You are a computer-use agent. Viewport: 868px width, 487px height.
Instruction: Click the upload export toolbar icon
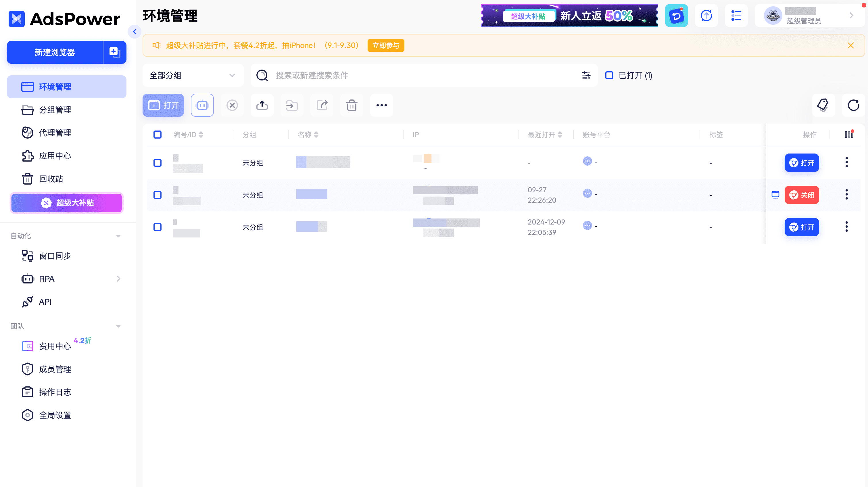coord(262,105)
